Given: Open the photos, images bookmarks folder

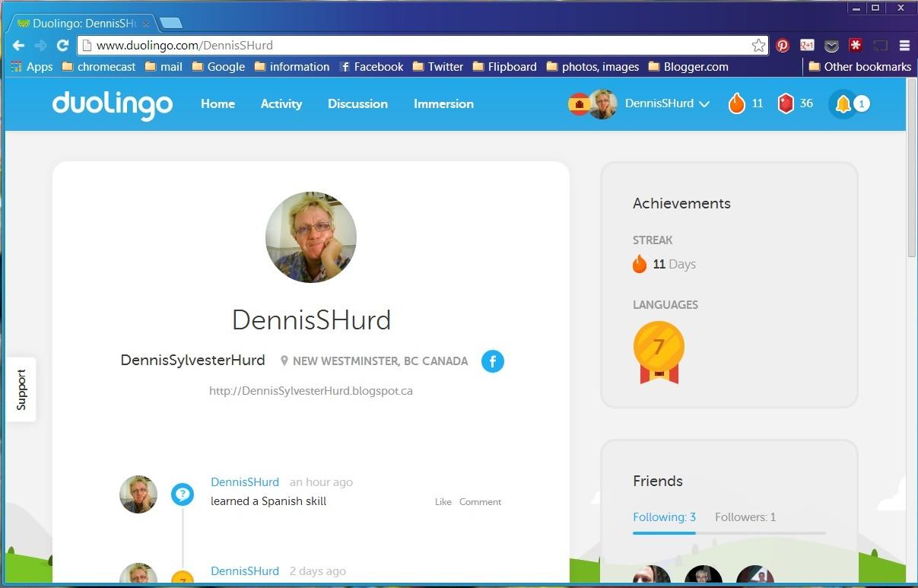Looking at the screenshot, I should pos(592,67).
